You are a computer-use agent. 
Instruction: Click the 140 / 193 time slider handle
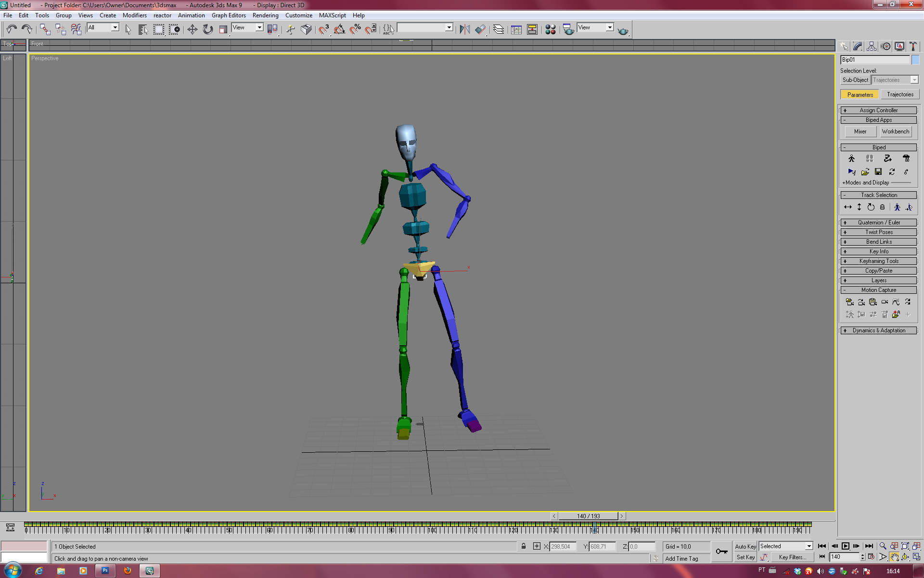pos(588,516)
